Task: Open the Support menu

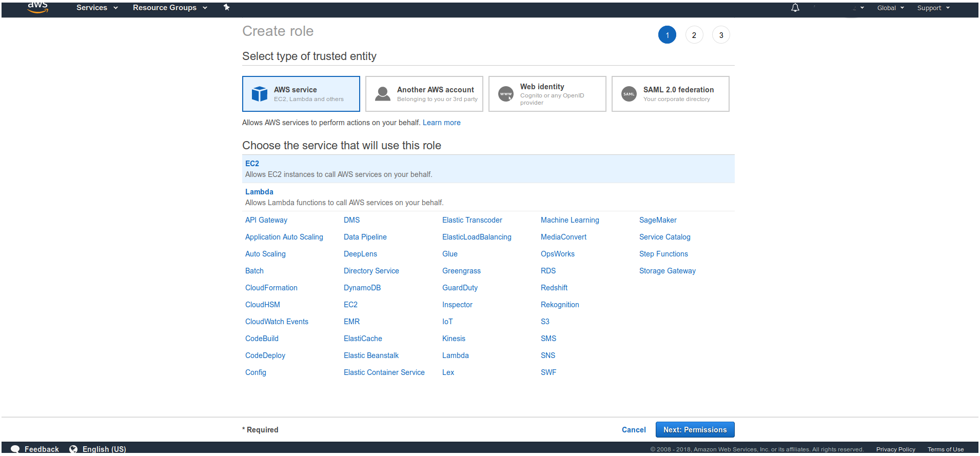Action: [933, 8]
